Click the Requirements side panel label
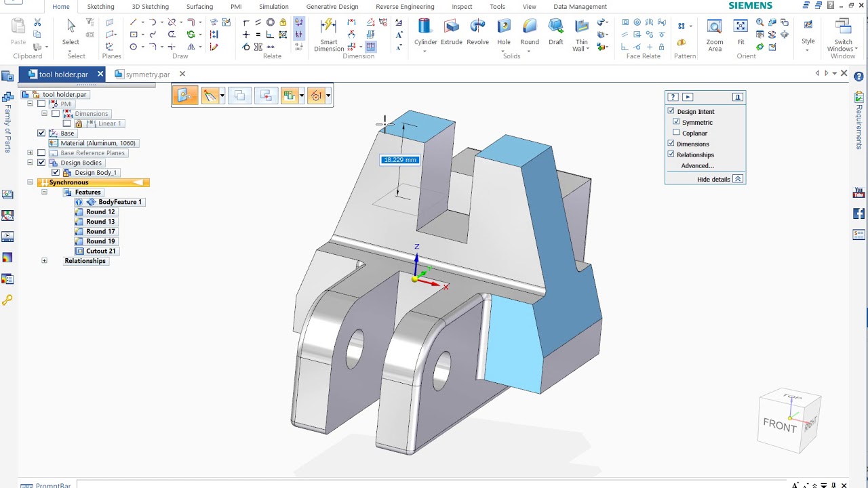 coord(859,127)
